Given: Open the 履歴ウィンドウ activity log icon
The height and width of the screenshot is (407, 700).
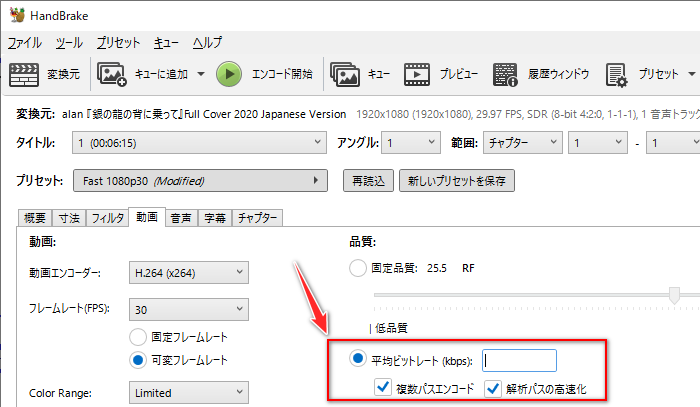Looking at the screenshot, I should 505,74.
